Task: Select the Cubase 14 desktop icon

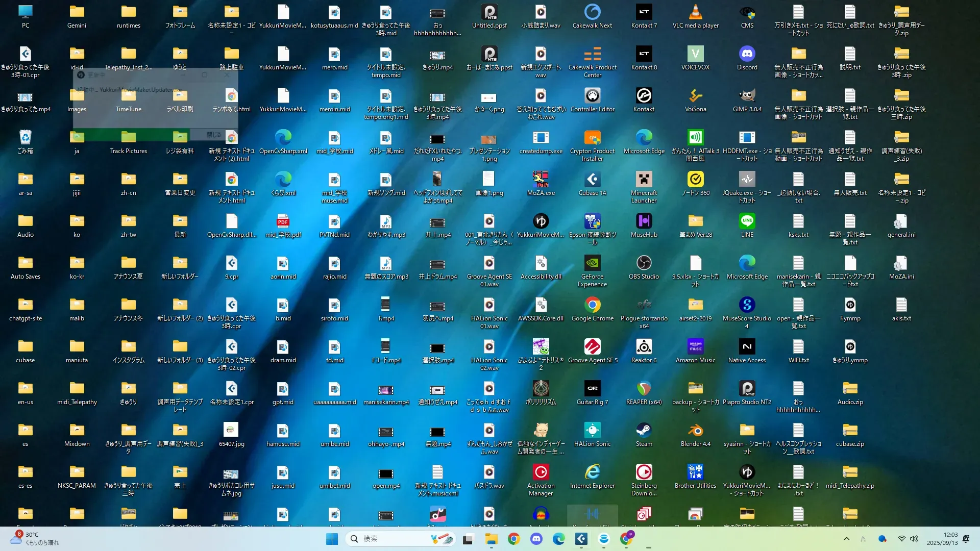Action: pos(592,180)
